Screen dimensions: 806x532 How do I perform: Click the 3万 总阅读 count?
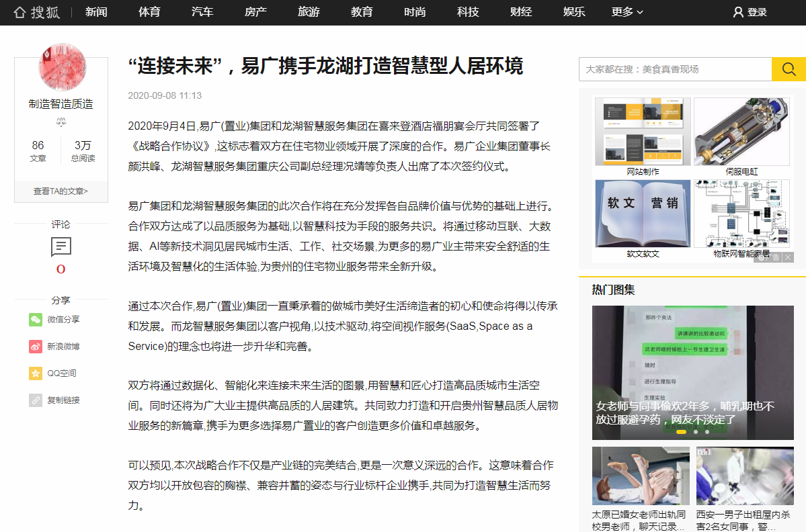[x=83, y=152]
